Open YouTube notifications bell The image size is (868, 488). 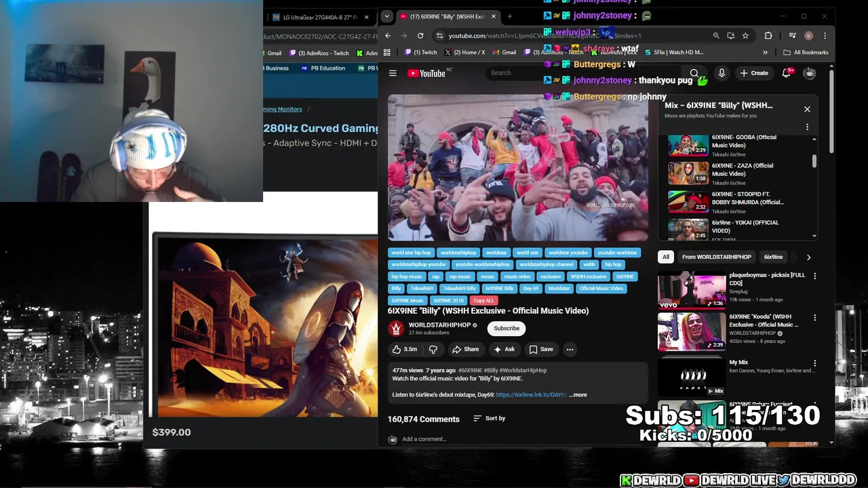tap(787, 73)
